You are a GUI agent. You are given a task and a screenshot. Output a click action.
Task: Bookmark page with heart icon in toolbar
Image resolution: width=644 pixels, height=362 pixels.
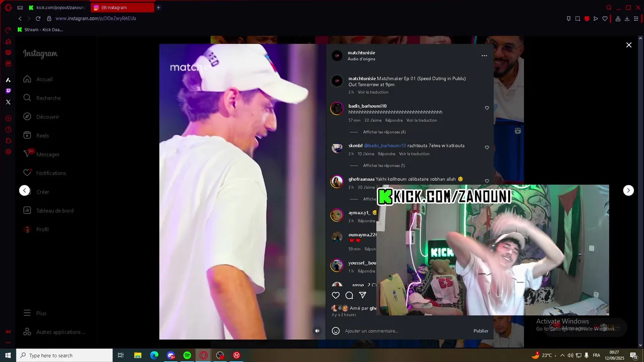pyautogui.click(x=605, y=19)
